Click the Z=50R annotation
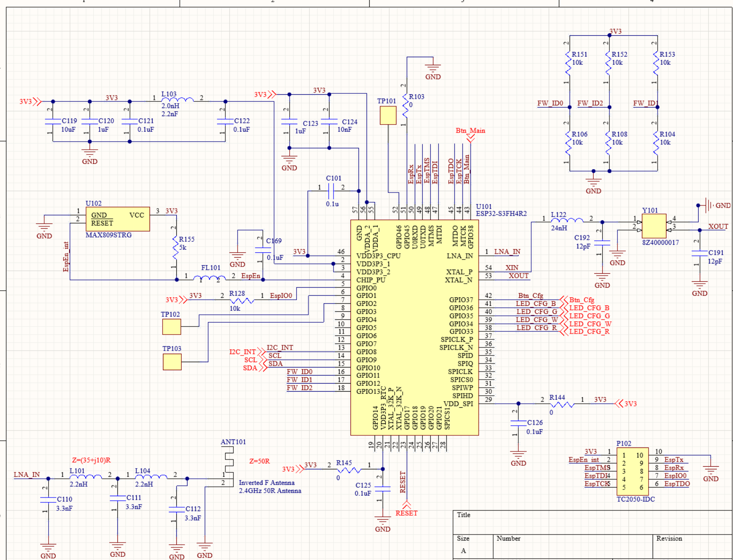Viewport: 733px width, 560px height. pos(259,461)
